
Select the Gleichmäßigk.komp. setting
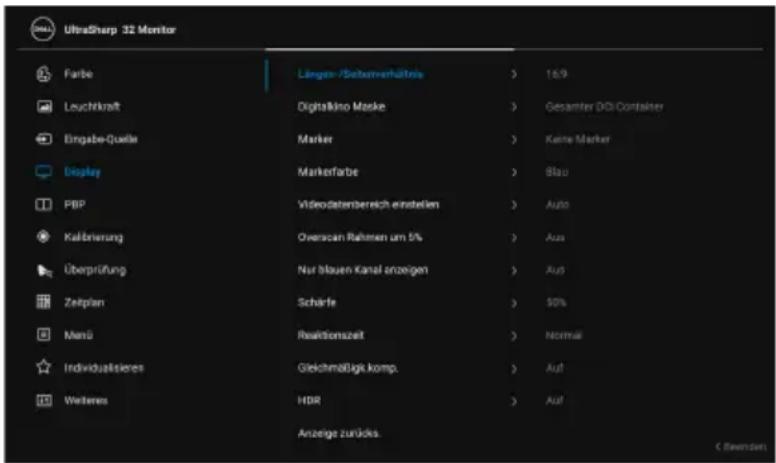[348, 368]
